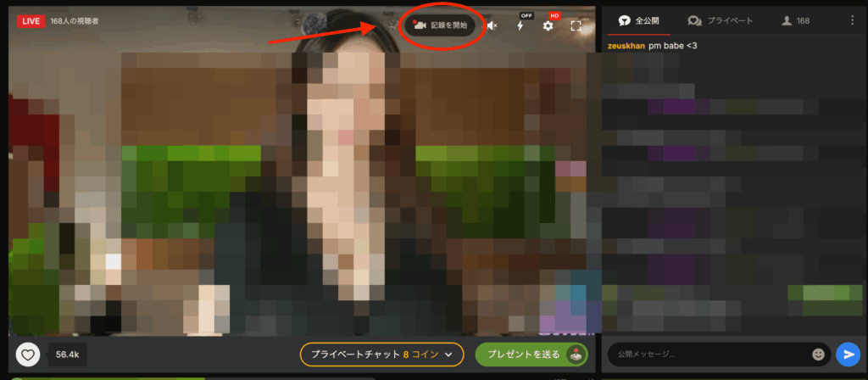Enter fullscreen video mode
The height and width of the screenshot is (380, 868).
coord(576,25)
